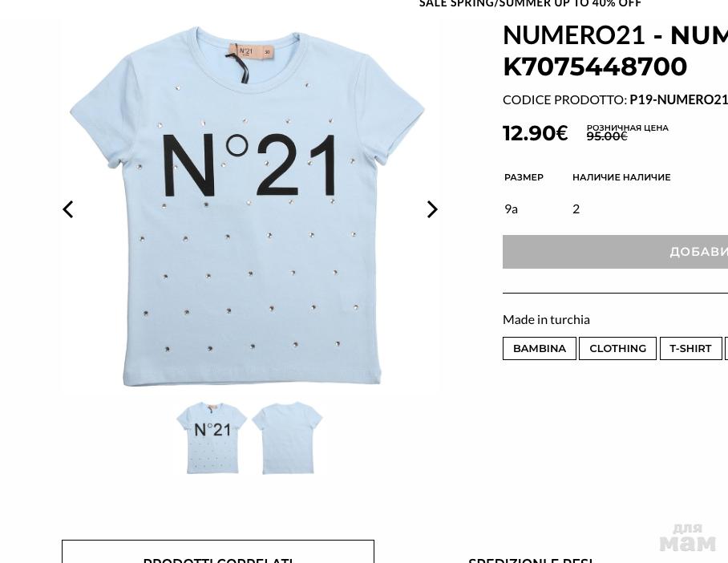Image resolution: width=728 pixels, height=563 pixels.
Task: Open the Spedizioni e Resi tab
Action: (x=531, y=560)
